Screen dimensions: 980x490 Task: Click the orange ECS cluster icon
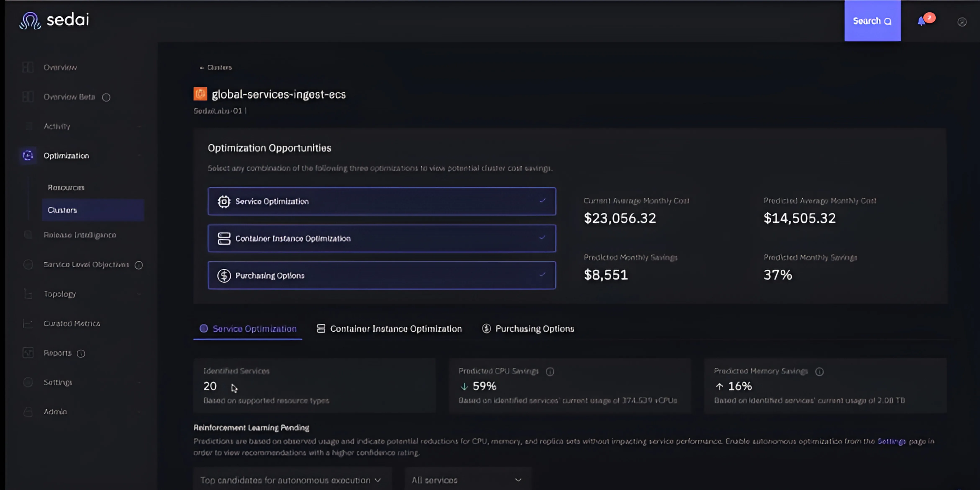point(200,94)
